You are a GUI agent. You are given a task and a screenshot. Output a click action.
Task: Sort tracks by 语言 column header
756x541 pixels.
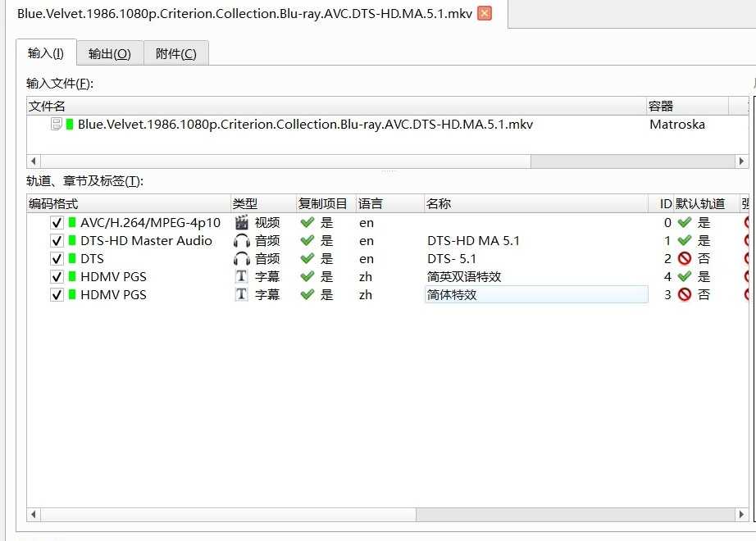coord(389,203)
